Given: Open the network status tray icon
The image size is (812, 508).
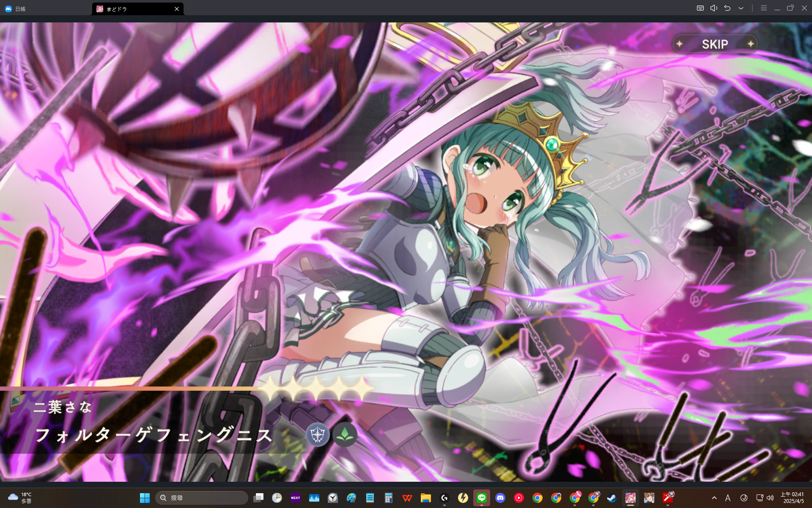Looking at the screenshot, I should coord(760,498).
